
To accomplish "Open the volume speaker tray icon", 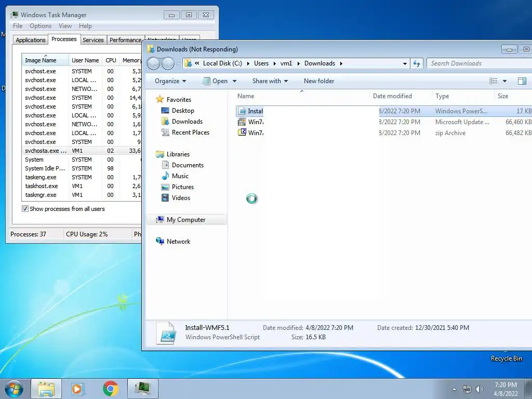I will pyautogui.click(x=479, y=389).
